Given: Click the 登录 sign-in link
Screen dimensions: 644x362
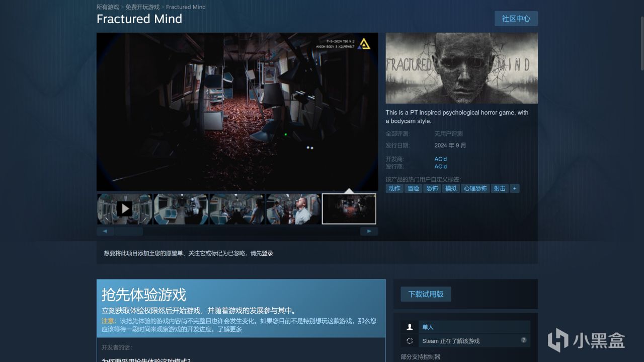Looking at the screenshot, I should click(x=267, y=253).
